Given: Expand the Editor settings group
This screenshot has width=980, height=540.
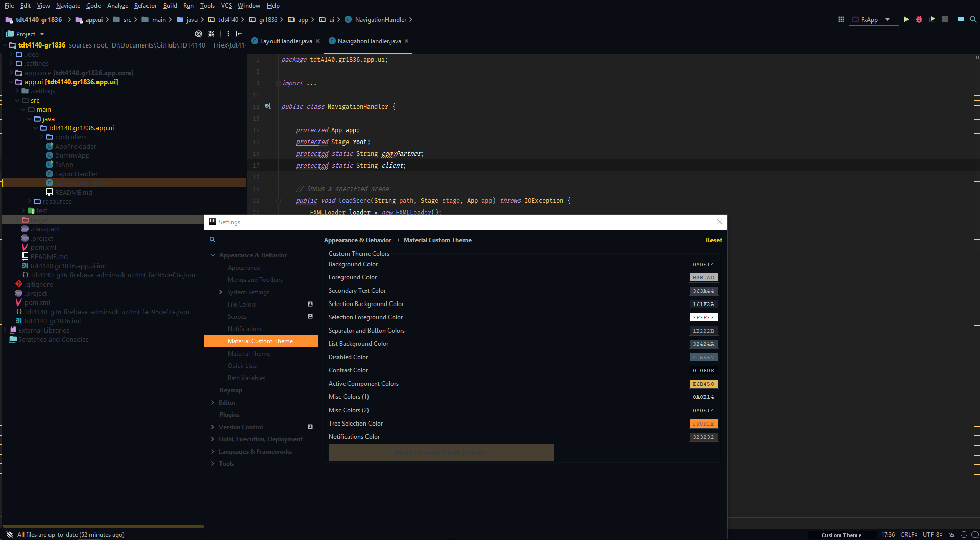Looking at the screenshot, I should click(x=213, y=403).
